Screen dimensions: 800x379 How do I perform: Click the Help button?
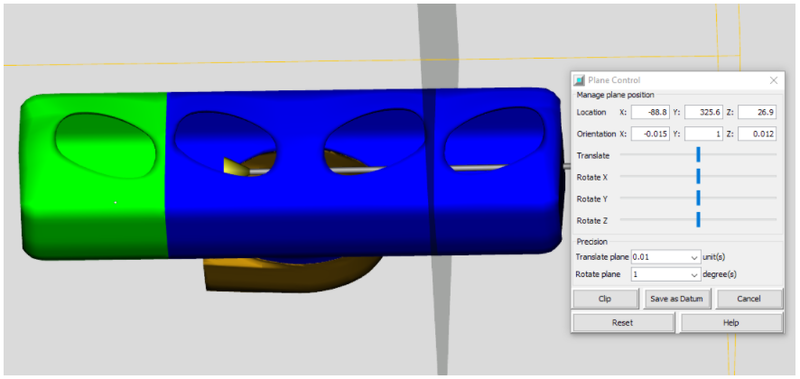pyautogui.click(x=731, y=323)
